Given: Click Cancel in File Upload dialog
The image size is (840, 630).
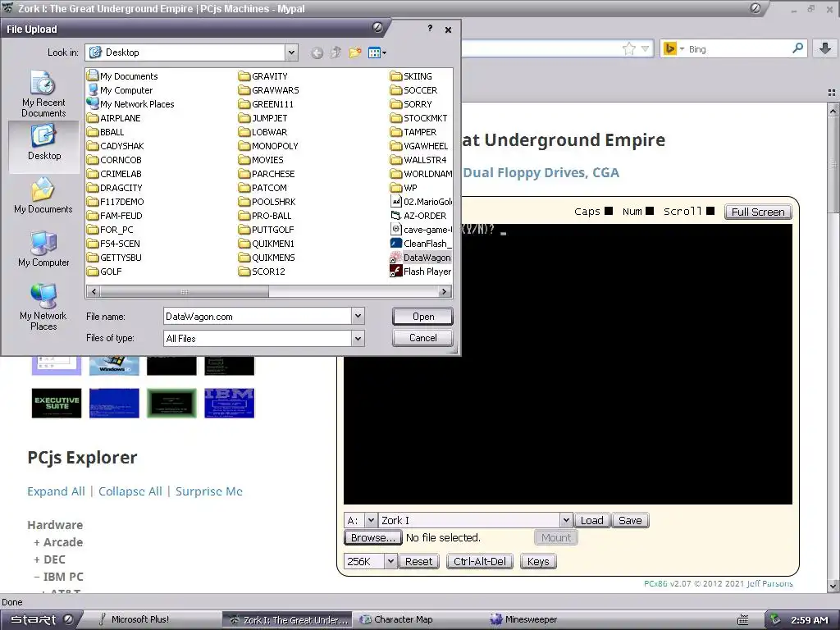Looking at the screenshot, I should pos(422,338).
